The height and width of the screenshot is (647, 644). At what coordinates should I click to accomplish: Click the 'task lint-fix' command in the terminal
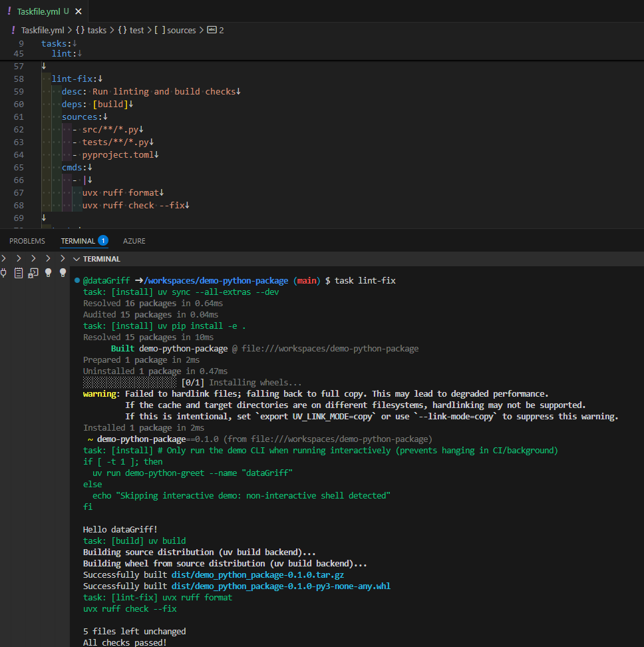365,281
